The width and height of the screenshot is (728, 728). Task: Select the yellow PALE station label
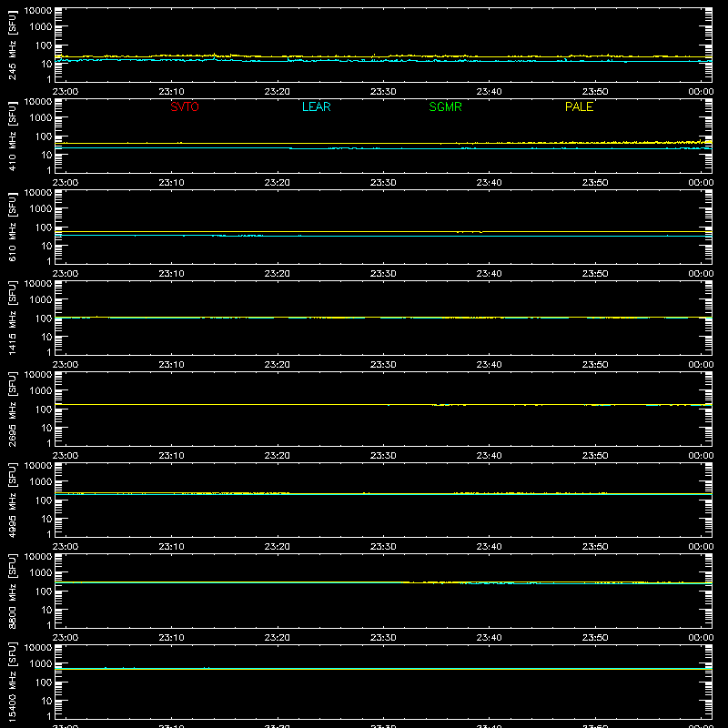click(x=579, y=106)
